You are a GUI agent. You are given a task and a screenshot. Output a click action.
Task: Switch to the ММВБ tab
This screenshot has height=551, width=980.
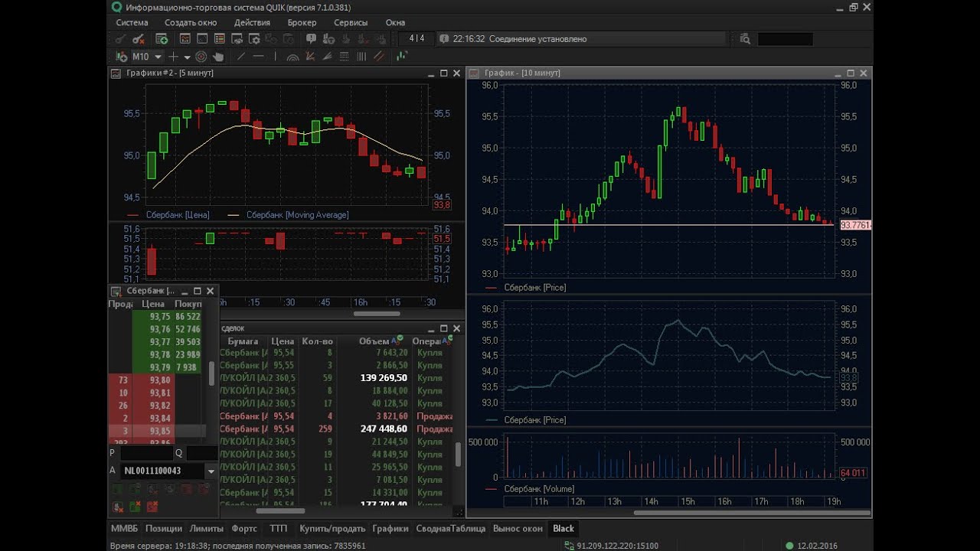(125, 529)
